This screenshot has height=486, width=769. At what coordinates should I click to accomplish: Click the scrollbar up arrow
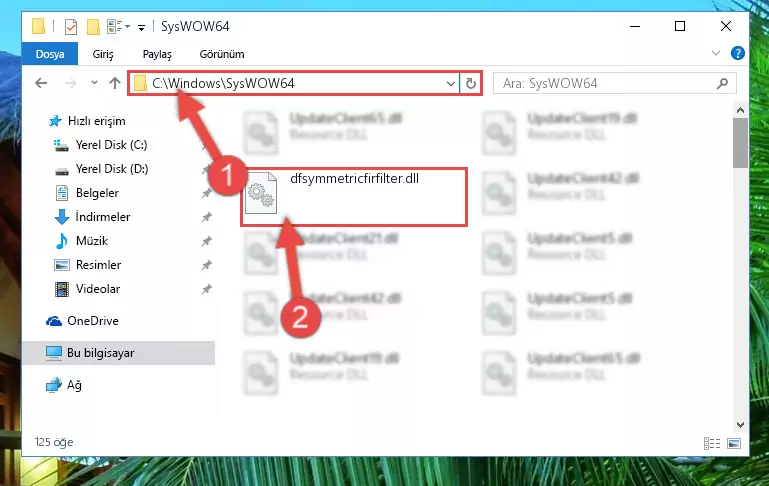pos(740,110)
